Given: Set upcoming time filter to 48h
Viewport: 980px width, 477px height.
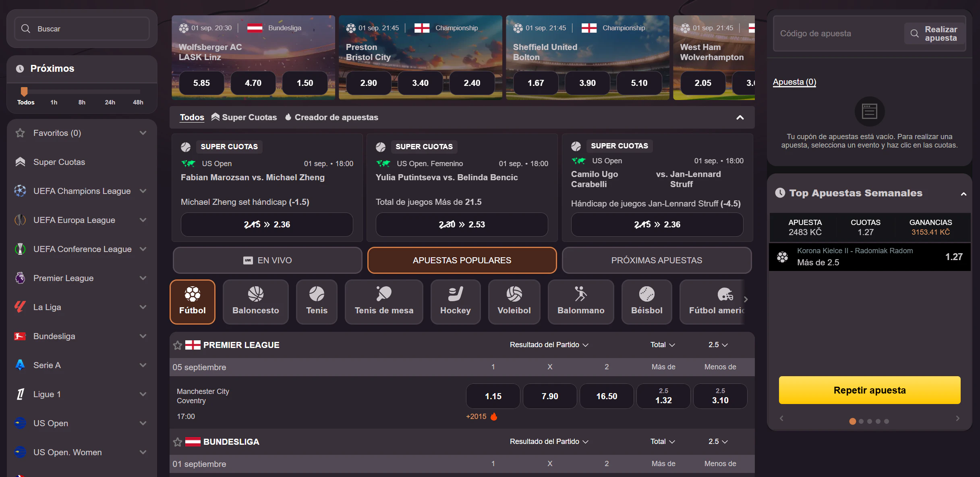Looking at the screenshot, I should (138, 102).
